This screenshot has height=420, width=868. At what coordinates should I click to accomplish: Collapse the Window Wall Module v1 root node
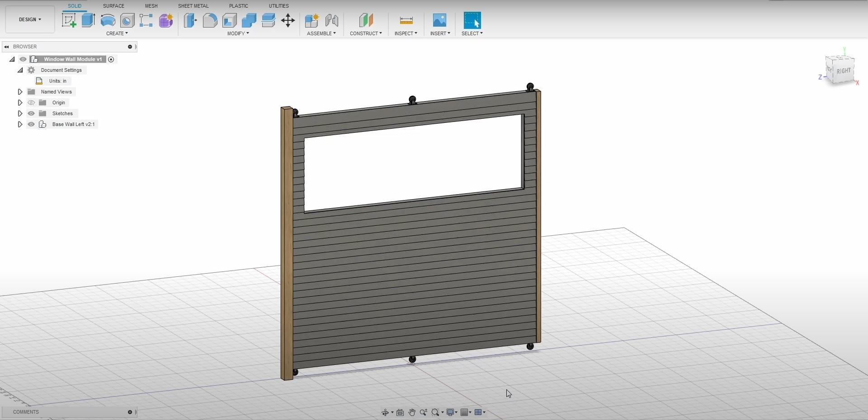pos(12,59)
